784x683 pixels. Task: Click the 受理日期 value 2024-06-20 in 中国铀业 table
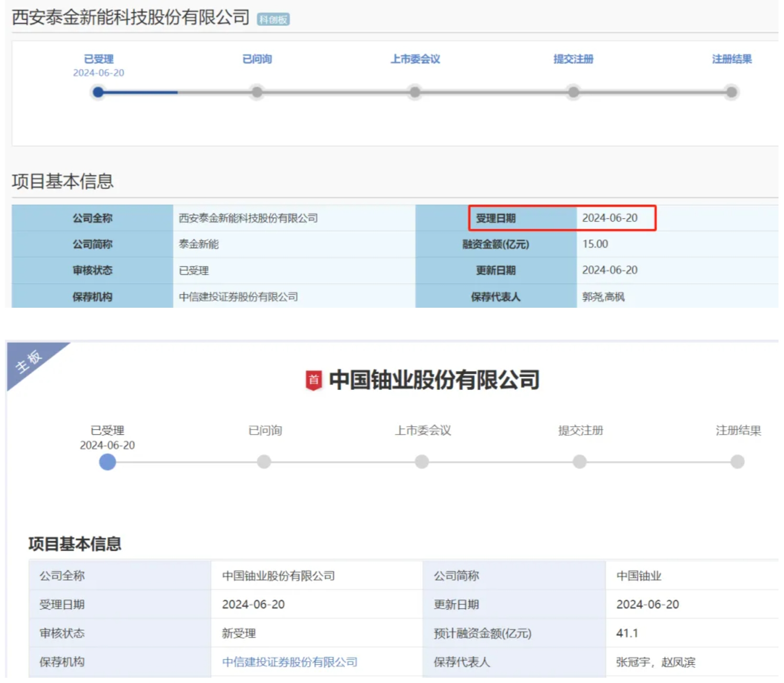pos(253,604)
